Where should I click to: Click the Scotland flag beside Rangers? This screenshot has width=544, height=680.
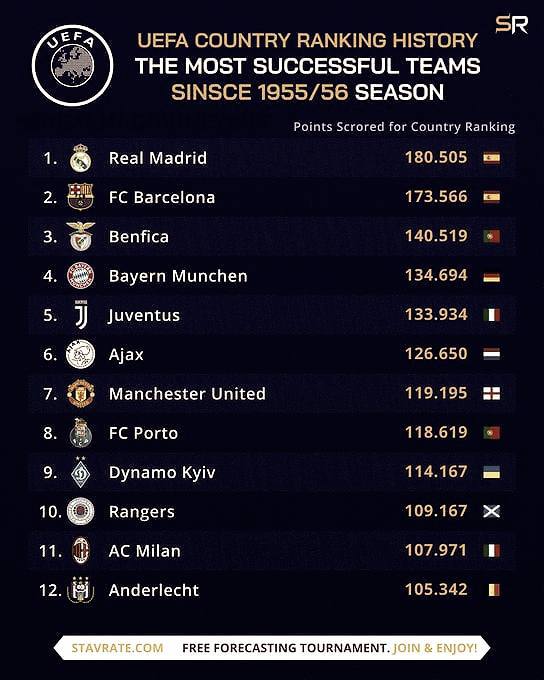tap(492, 512)
